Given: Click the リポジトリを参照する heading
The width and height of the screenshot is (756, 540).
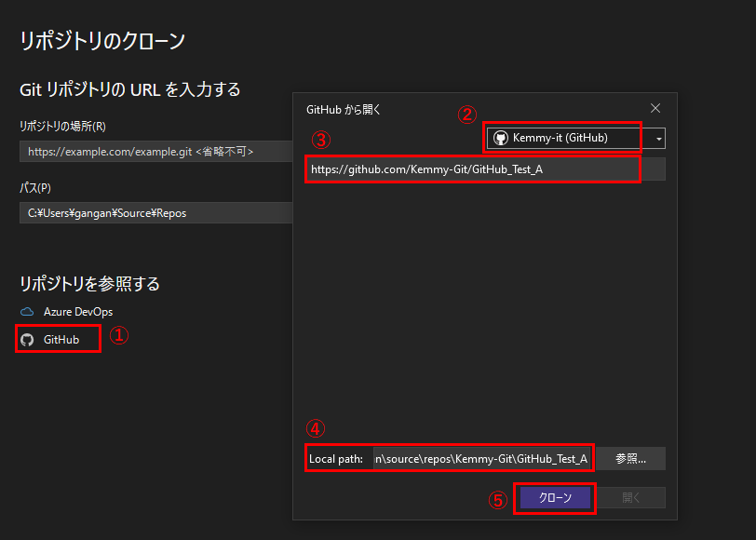Looking at the screenshot, I should click(x=89, y=283).
